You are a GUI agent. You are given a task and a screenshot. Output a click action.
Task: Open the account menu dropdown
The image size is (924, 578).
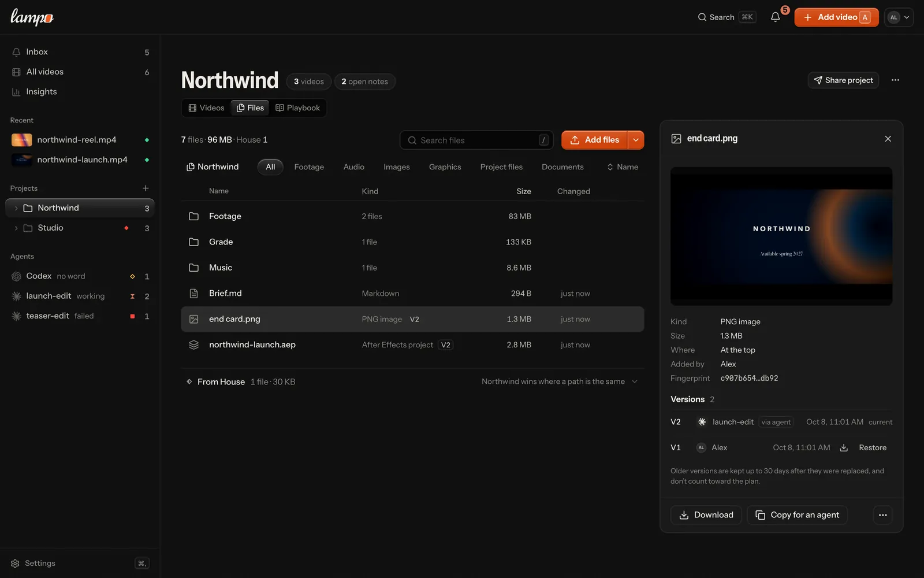click(x=899, y=17)
